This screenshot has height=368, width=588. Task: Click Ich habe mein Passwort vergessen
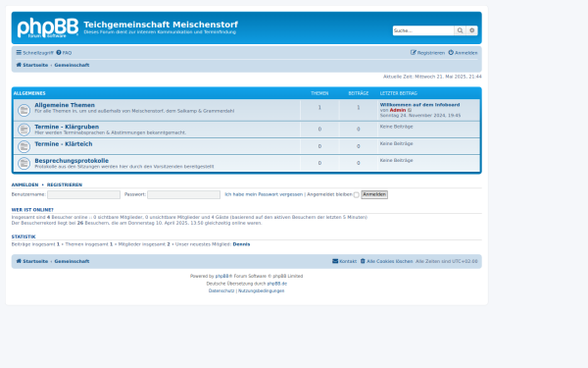(x=264, y=194)
